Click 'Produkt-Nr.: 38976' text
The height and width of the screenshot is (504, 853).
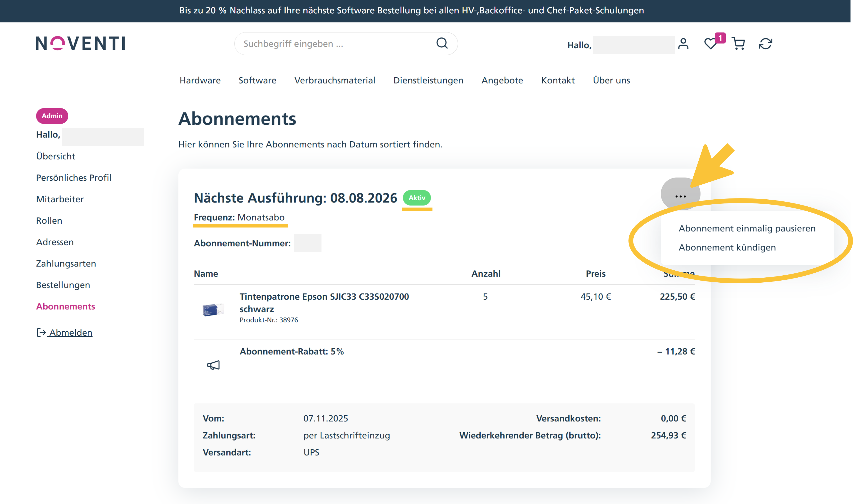[x=268, y=320]
